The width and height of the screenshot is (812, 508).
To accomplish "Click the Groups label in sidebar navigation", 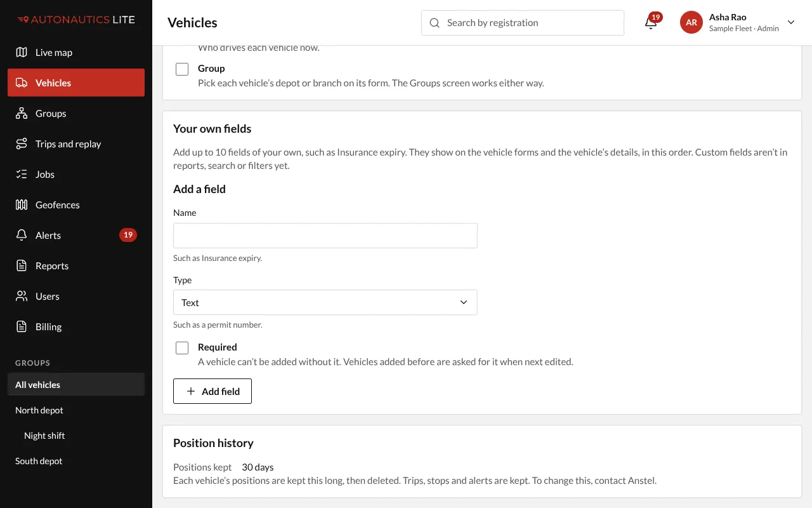I will point(51,113).
